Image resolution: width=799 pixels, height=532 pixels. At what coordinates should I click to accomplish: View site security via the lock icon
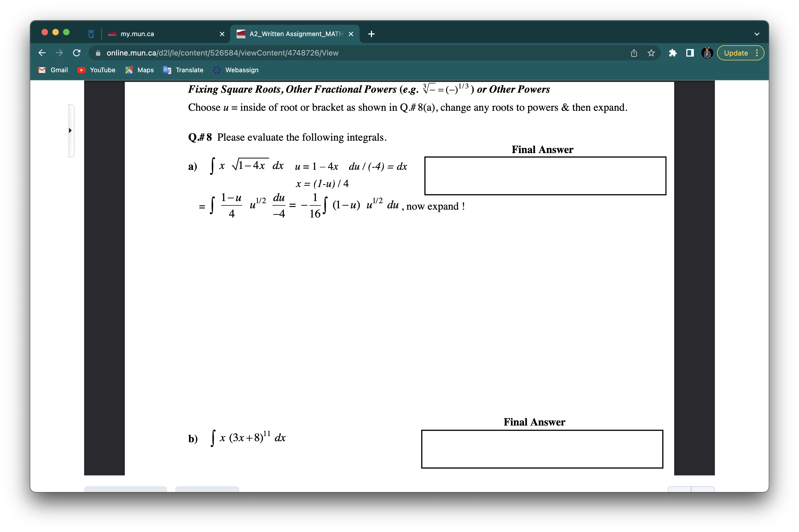pyautogui.click(x=98, y=53)
